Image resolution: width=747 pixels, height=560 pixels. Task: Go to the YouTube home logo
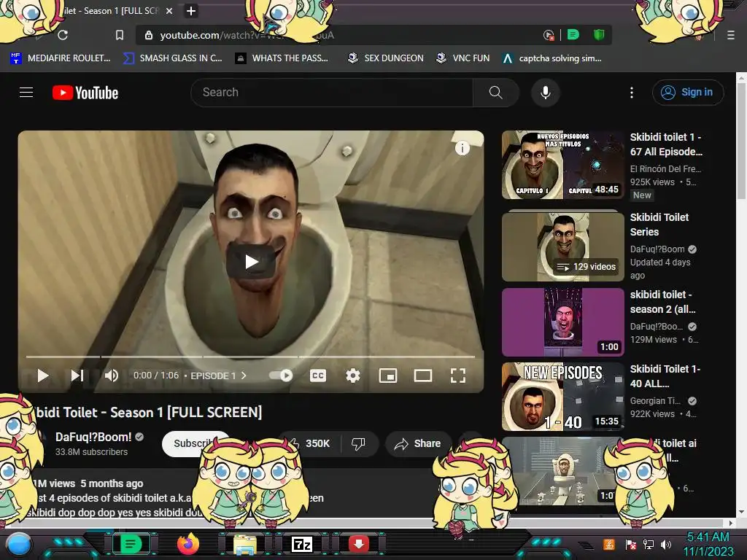click(85, 93)
